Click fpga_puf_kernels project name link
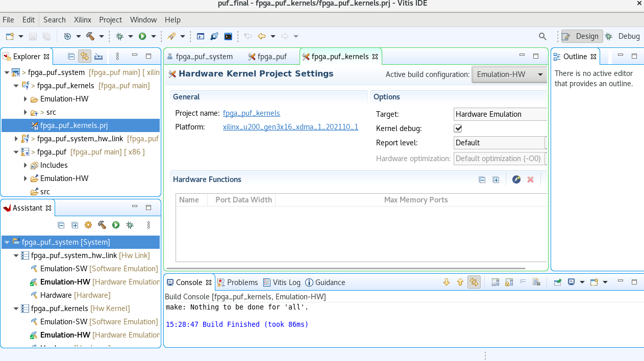The width and height of the screenshot is (644, 361). coord(252,113)
